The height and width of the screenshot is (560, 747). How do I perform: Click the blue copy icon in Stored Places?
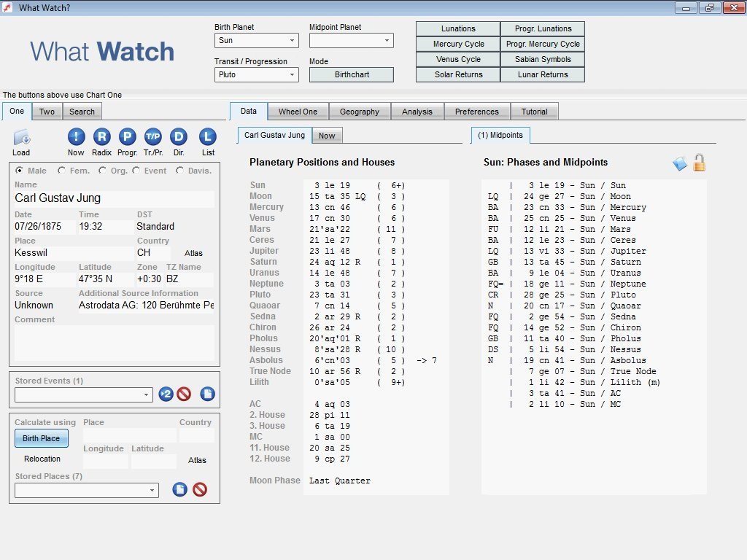(x=179, y=489)
